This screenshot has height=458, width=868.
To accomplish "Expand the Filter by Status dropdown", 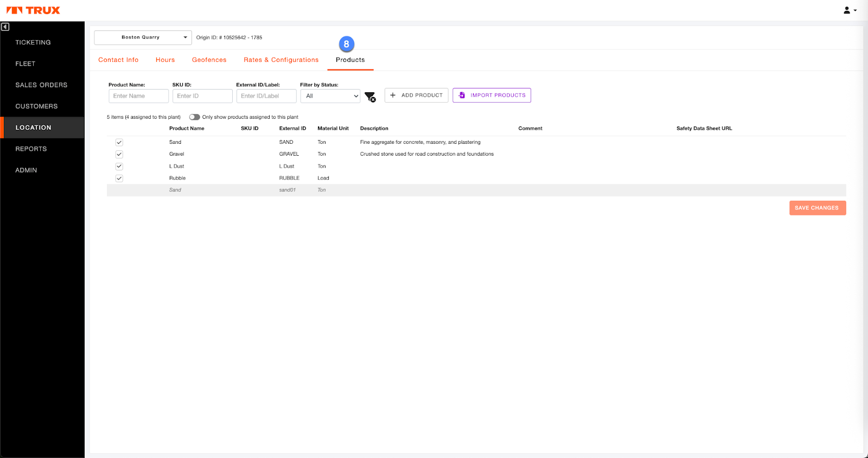I will (x=330, y=96).
